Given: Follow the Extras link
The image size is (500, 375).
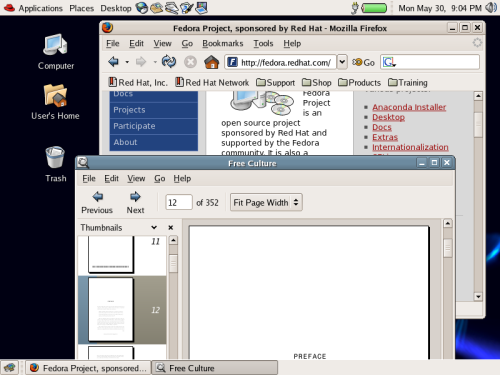Looking at the screenshot, I should [385, 137].
